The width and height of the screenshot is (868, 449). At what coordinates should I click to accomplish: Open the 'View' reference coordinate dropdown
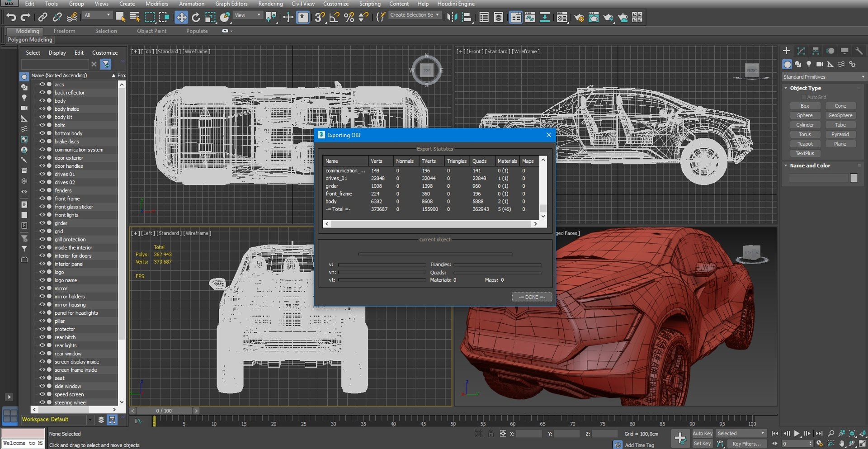[x=248, y=15]
